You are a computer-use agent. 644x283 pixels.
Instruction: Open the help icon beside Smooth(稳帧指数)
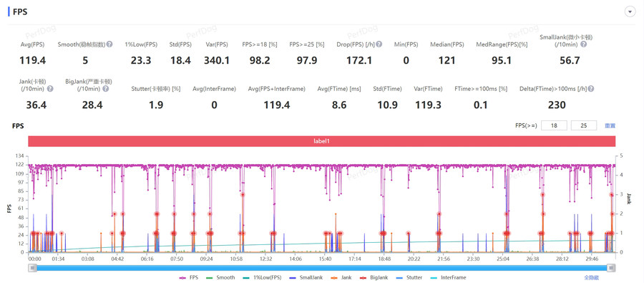pos(109,44)
